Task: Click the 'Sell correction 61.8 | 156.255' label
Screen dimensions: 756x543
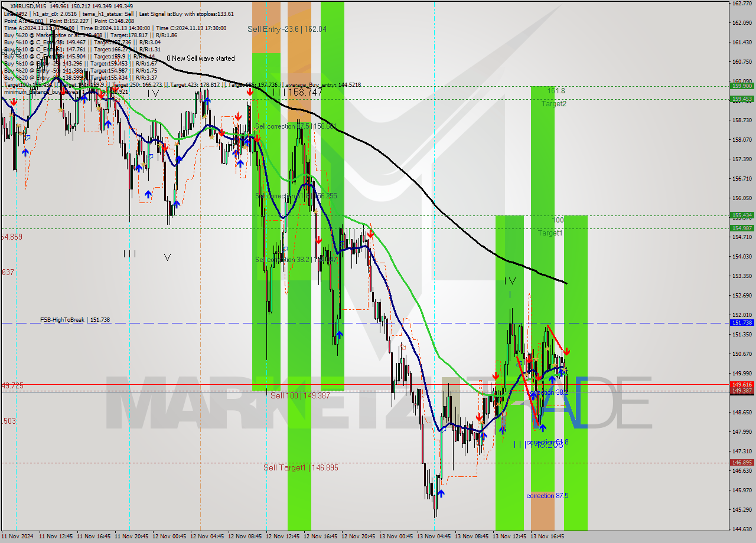Action: point(296,196)
